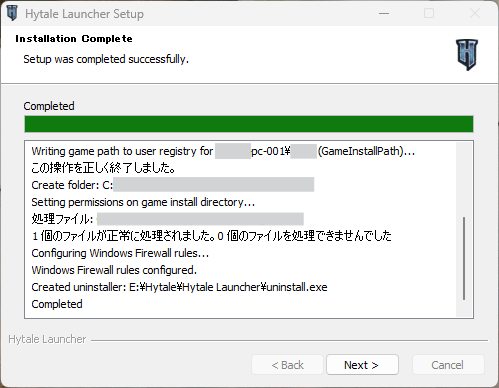Click the Hytale shield logo in header
This screenshot has height=388, width=499.
467,54
